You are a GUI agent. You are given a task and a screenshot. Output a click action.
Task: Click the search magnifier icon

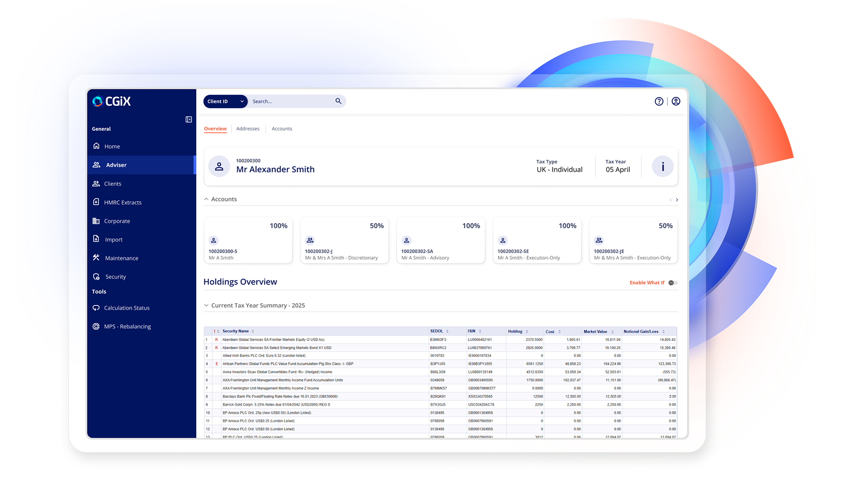(x=338, y=101)
